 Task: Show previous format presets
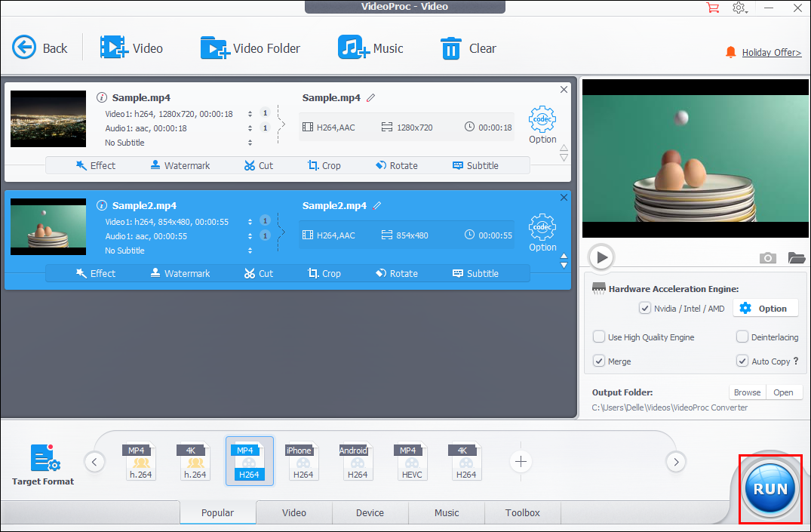94,462
